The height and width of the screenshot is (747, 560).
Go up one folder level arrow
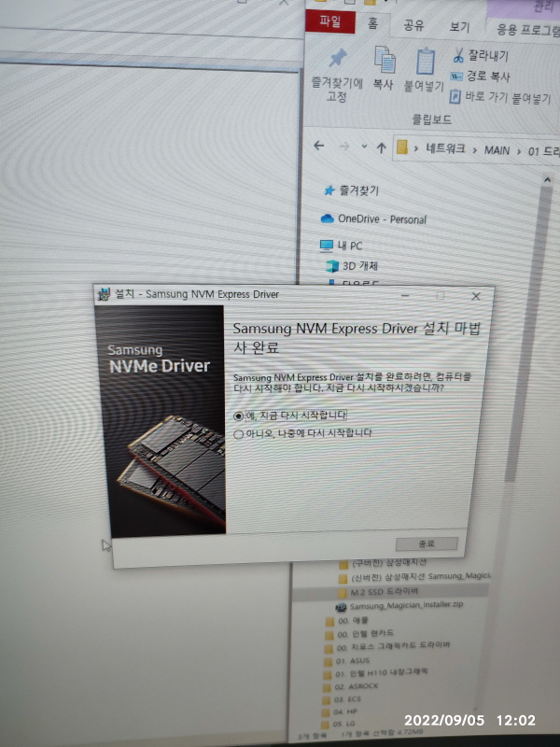381,148
